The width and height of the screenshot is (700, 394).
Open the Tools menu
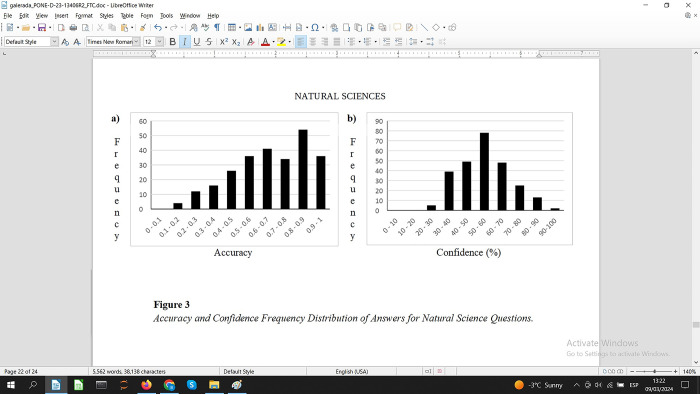tap(166, 16)
